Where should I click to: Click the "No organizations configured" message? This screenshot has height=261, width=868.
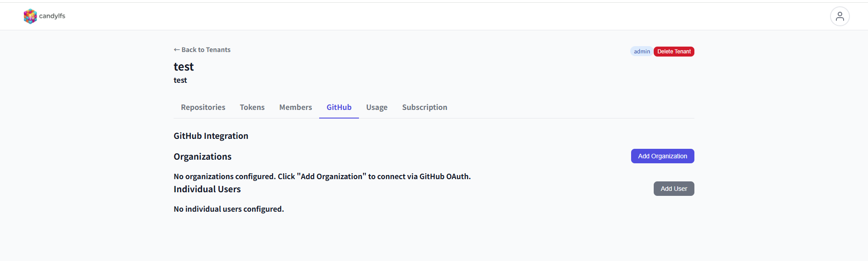[322, 176]
